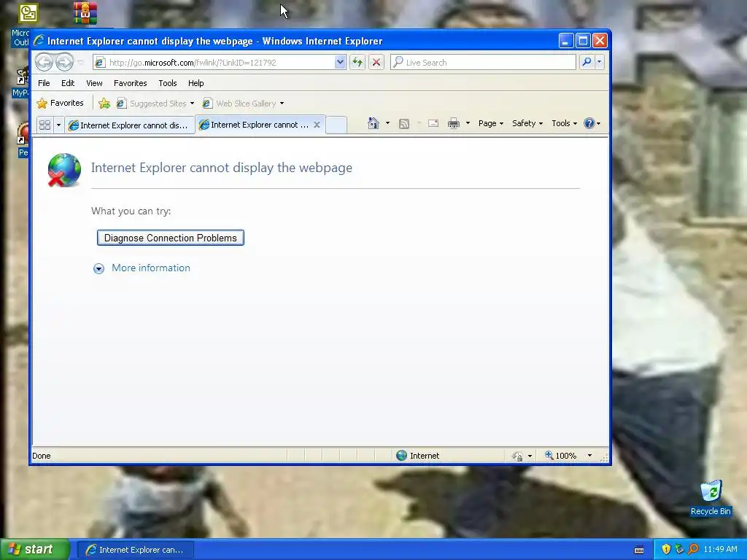
Task: Refresh the page with the green arrows icon
Action: pos(357,63)
